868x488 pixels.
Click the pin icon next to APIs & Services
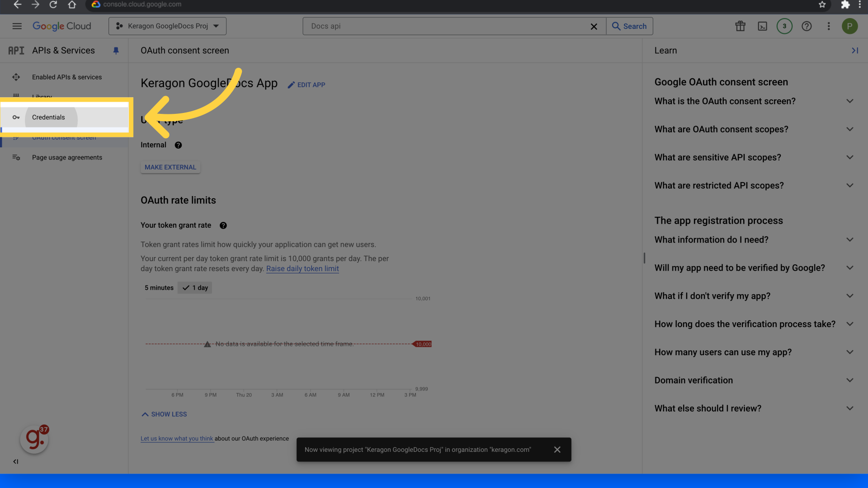pyautogui.click(x=116, y=51)
